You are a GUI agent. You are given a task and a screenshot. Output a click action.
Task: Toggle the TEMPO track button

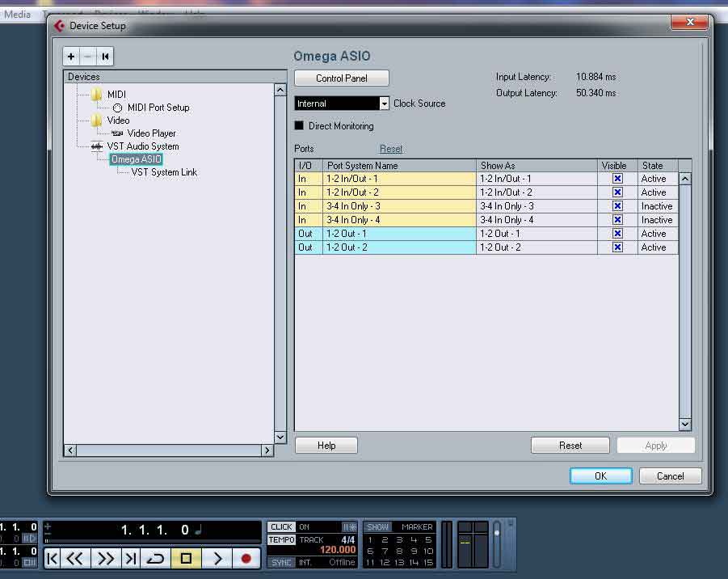click(281, 540)
